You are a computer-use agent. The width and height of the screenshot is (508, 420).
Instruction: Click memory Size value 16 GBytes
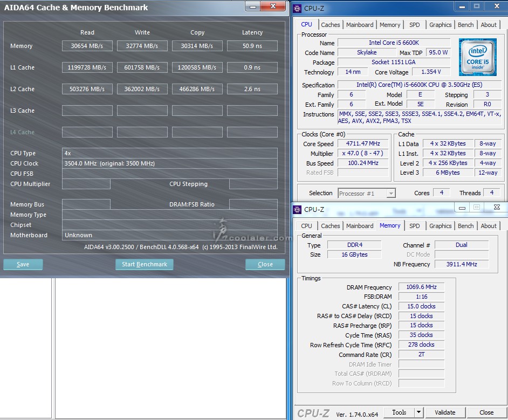pyautogui.click(x=355, y=255)
